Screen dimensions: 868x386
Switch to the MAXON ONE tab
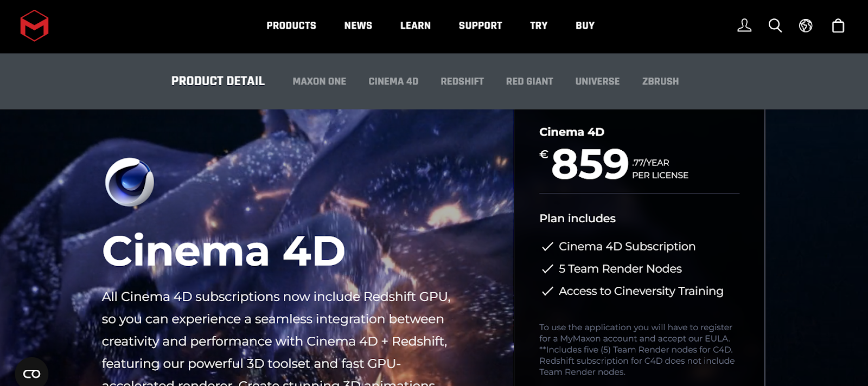[320, 81]
